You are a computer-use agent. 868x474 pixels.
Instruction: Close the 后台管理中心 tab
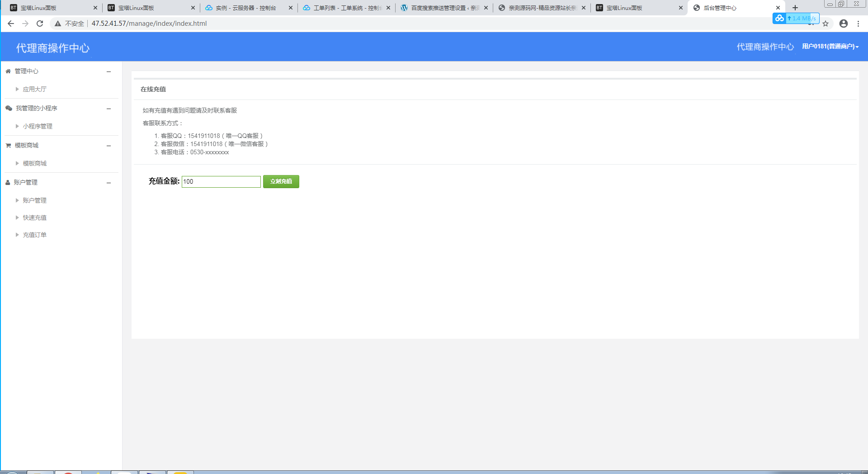point(778,8)
